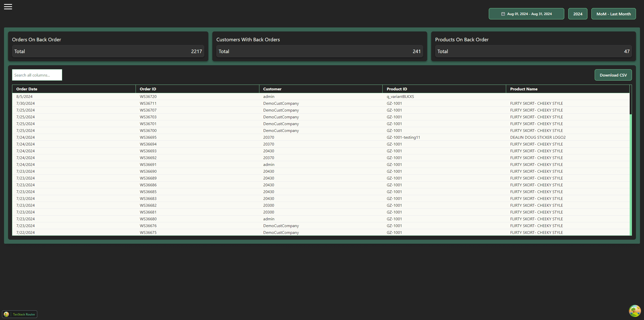Click order ID WS36695

pyautogui.click(x=148, y=137)
